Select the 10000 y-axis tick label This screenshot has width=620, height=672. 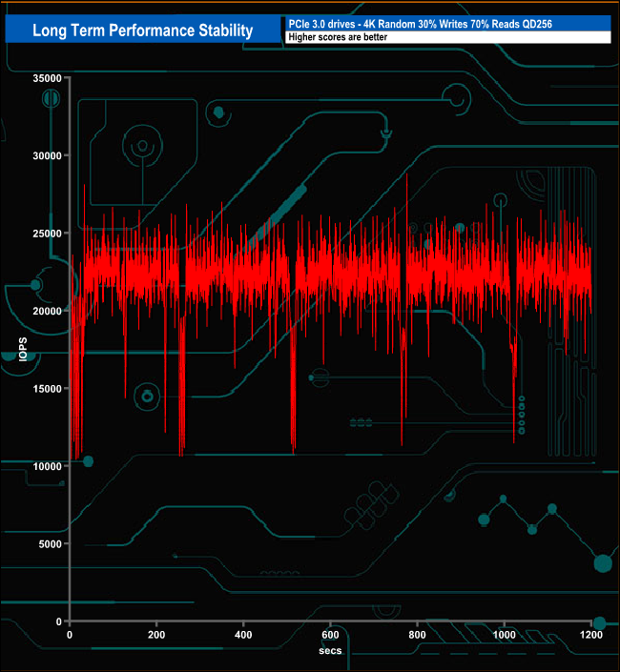click(45, 466)
